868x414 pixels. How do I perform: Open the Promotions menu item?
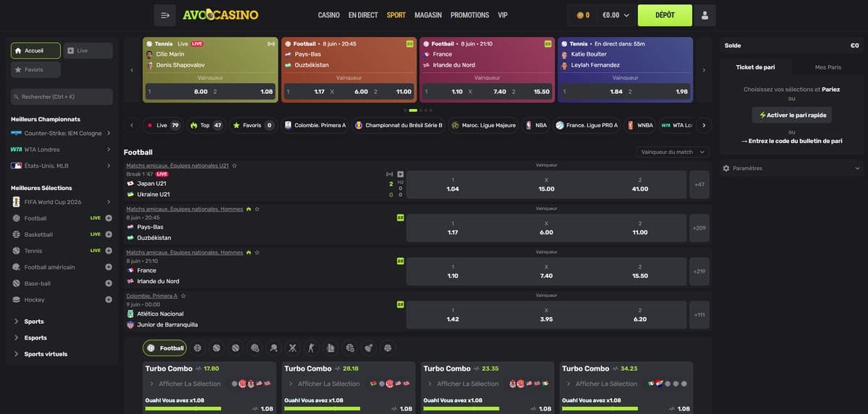click(x=470, y=15)
